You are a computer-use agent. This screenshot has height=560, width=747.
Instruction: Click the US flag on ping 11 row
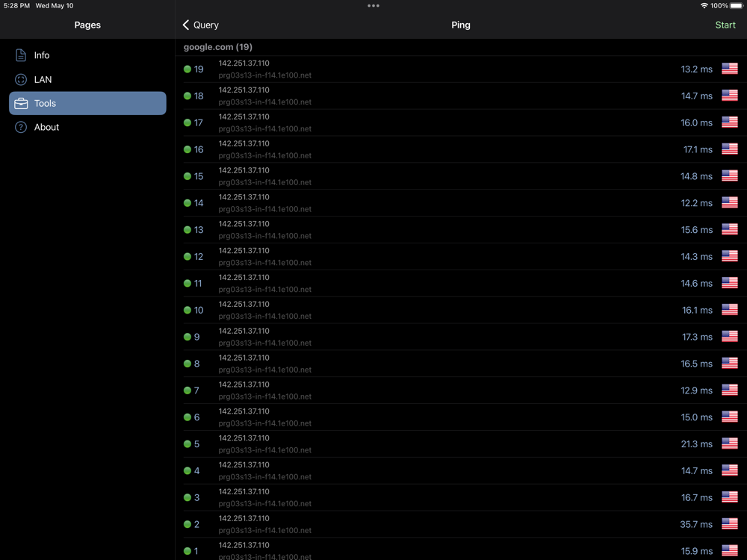(x=729, y=283)
